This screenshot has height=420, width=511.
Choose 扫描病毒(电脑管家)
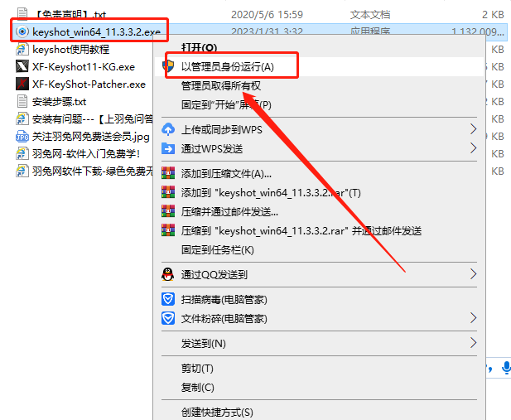point(224,299)
